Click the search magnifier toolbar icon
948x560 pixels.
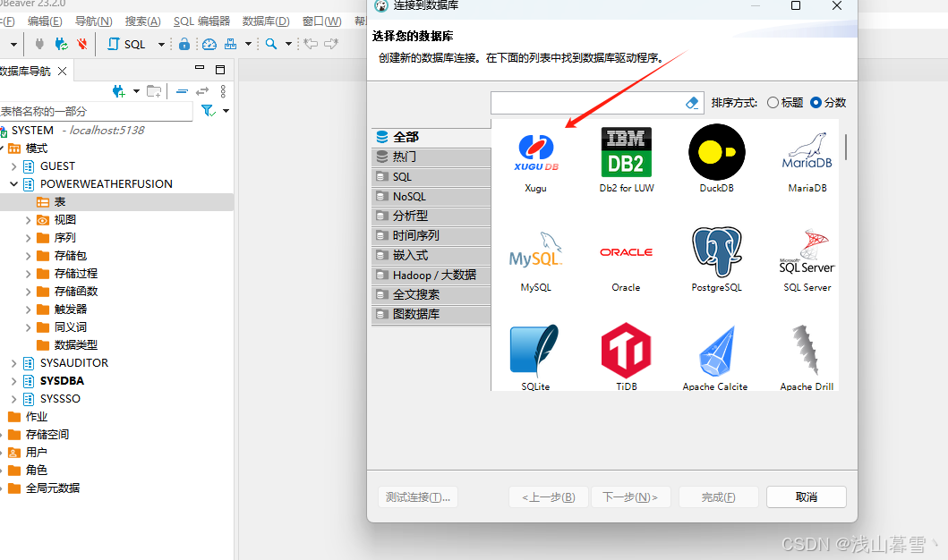pos(271,44)
